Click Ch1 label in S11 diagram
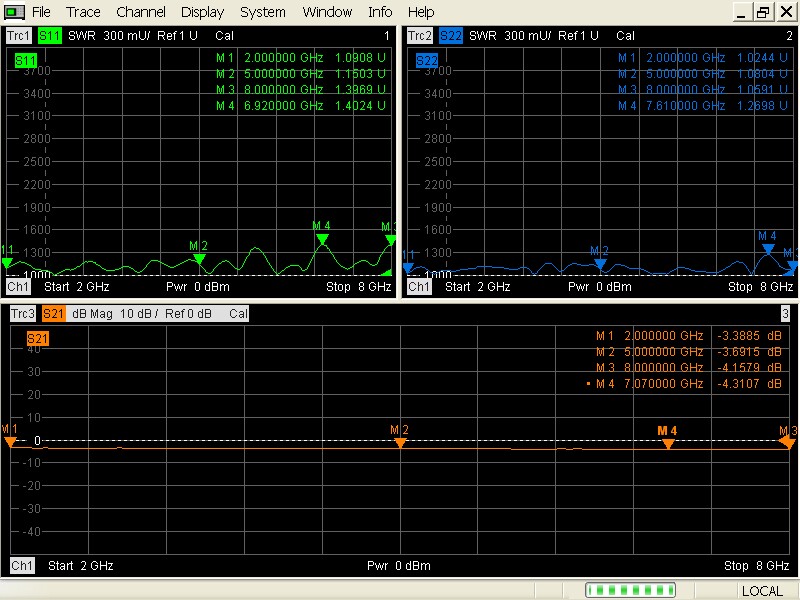The width and height of the screenshot is (800, 600). click(x=18, y=286)
